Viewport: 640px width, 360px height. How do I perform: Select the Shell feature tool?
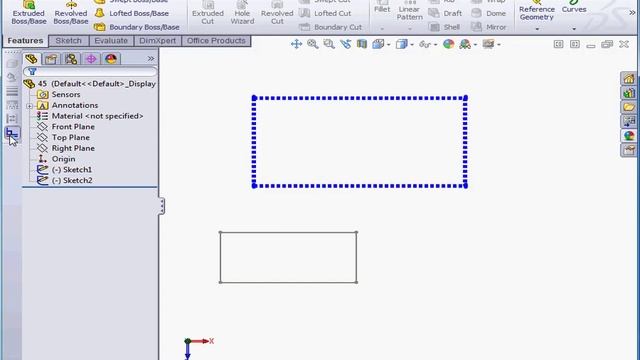point(444,27)
